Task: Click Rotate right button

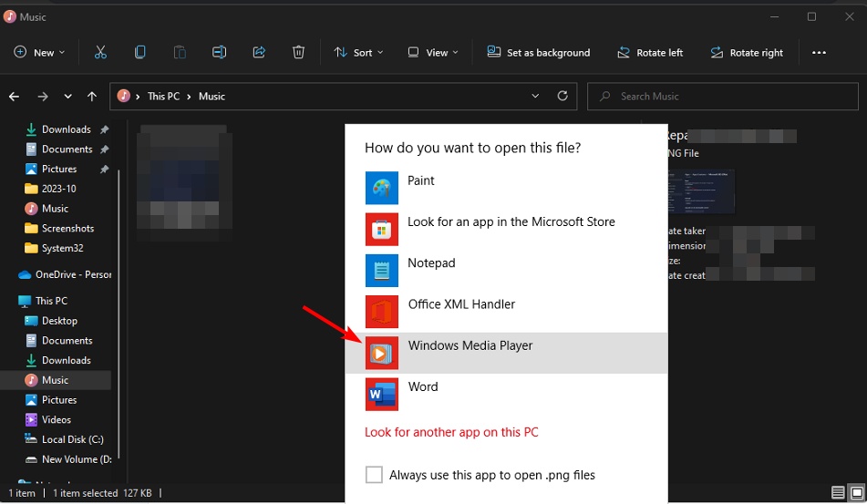Action: coord(747,53)
